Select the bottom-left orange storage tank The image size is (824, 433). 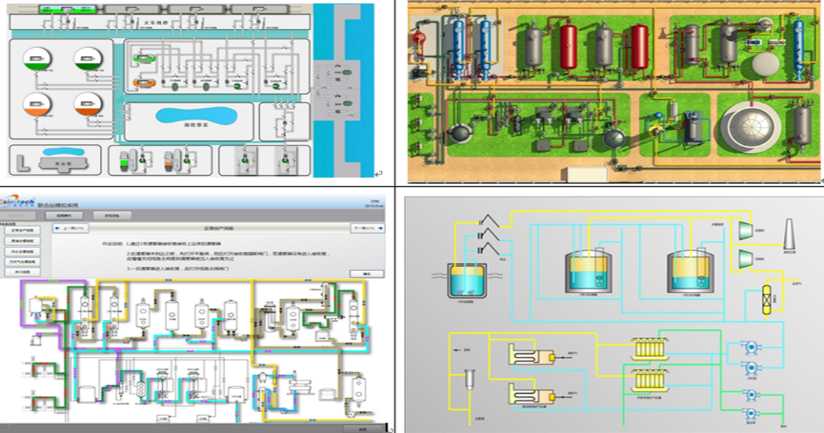(37, 106)
